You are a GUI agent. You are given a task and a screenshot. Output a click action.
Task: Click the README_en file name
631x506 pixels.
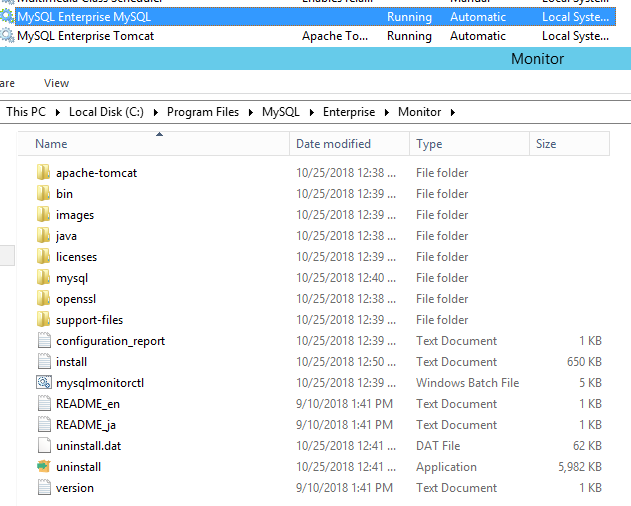(88, 404)
